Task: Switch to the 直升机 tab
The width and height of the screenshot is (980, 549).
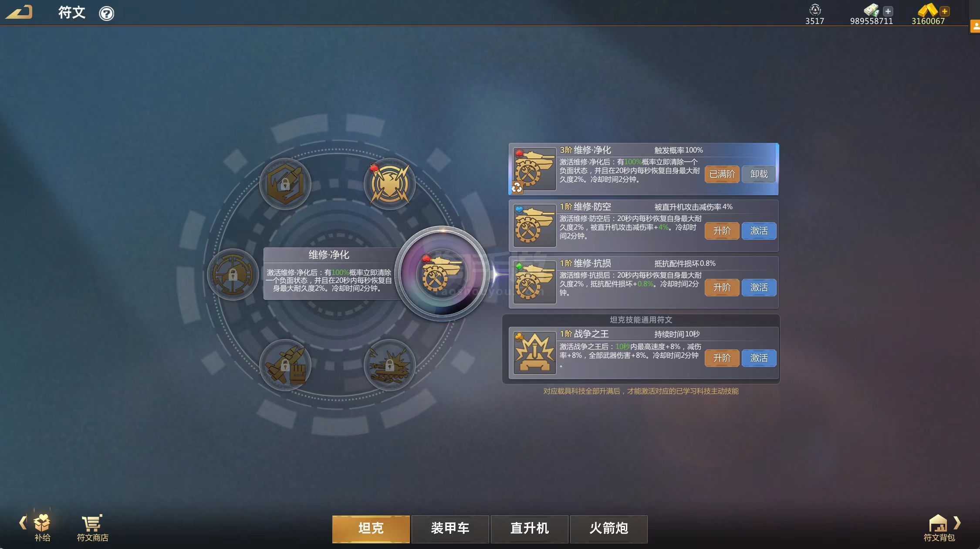Action: point(529,529)
